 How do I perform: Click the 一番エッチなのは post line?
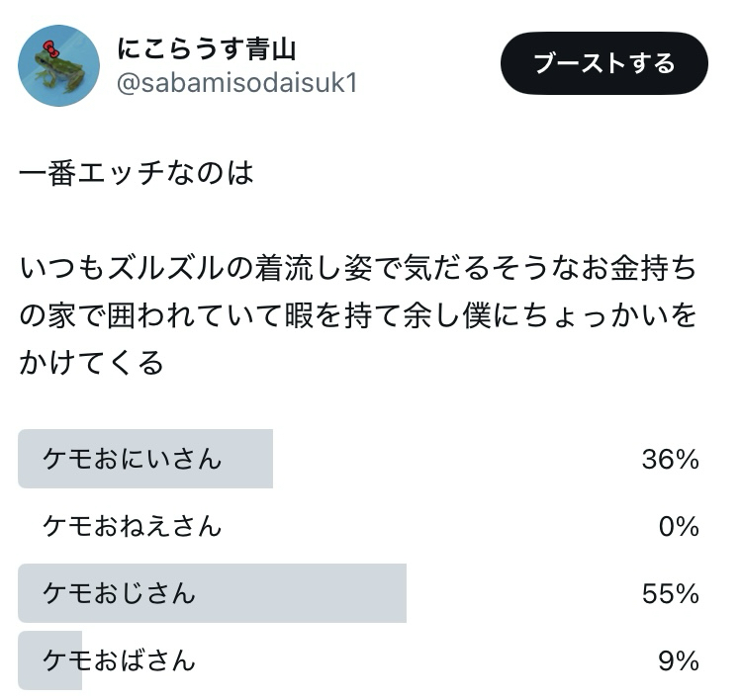point(137,173)
